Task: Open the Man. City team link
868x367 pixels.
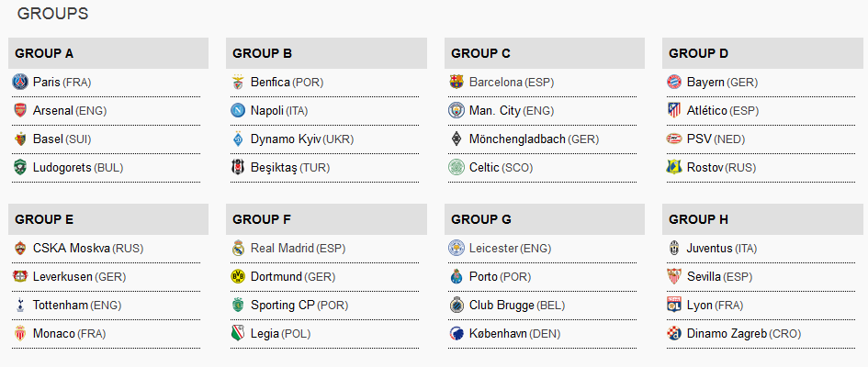Action: [494, 111]
